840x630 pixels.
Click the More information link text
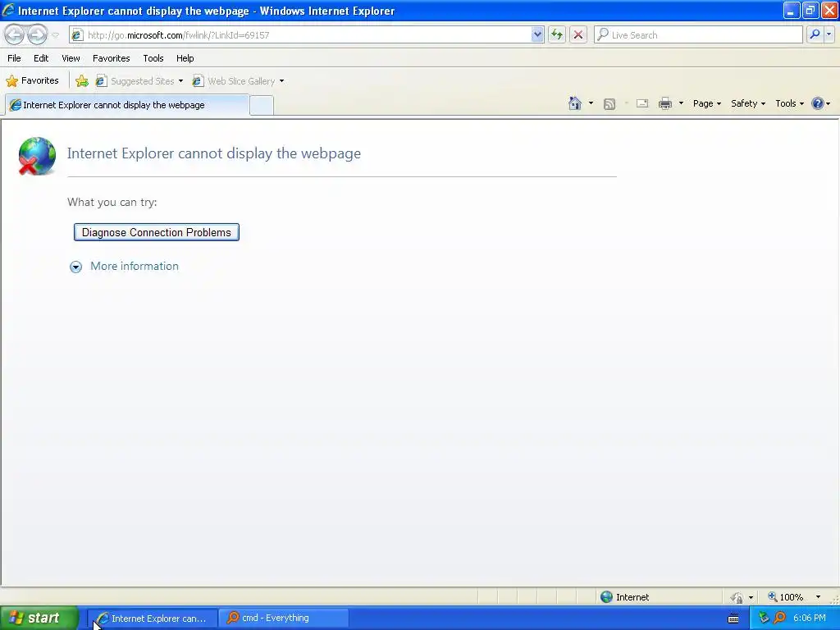pyautogui.click(x=135, y=267)
